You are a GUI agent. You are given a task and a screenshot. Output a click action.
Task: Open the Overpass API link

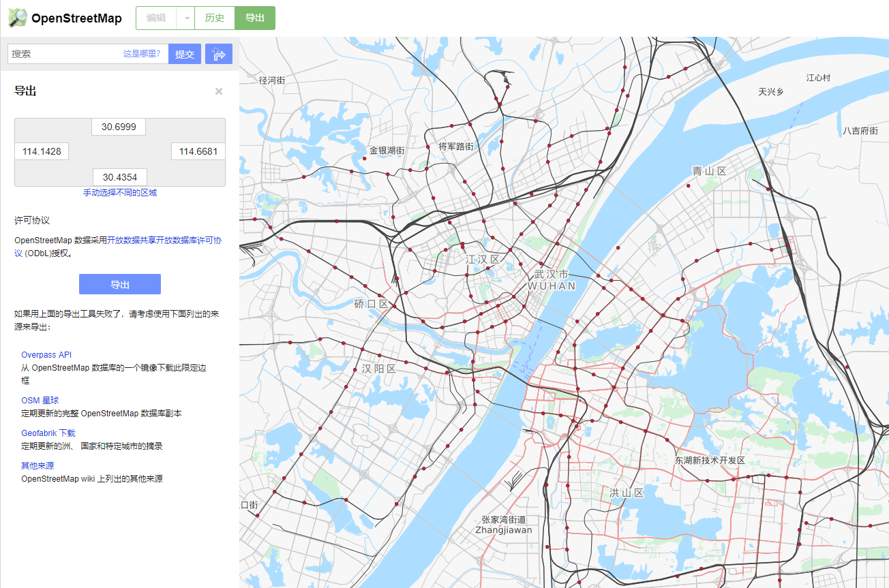(x=46, y=355)
